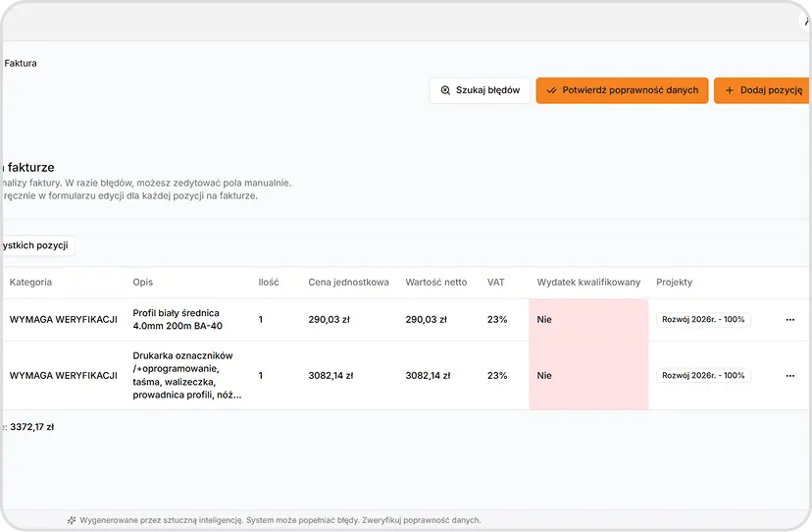Click the Szukaj błędów button
812x532 pixels.
480,90
